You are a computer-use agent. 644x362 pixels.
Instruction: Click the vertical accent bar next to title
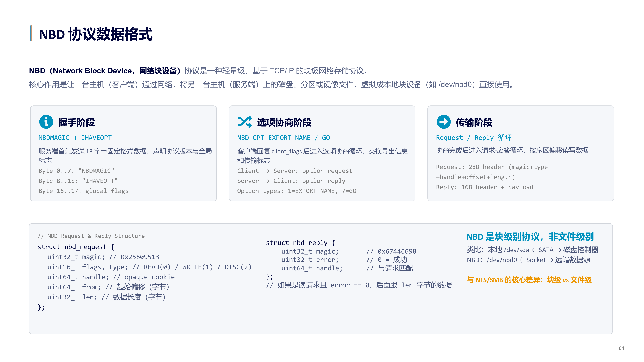point(31,33)
